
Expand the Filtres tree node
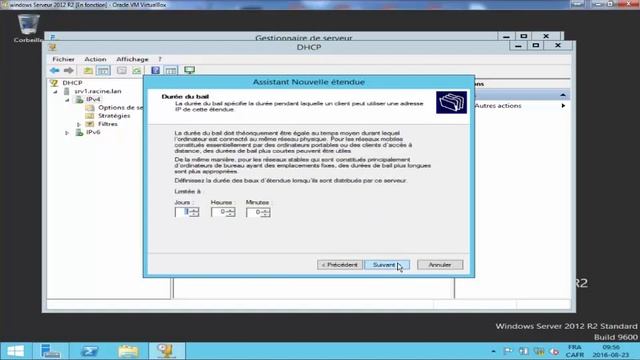pyautogui.click(x=79, y=124)
